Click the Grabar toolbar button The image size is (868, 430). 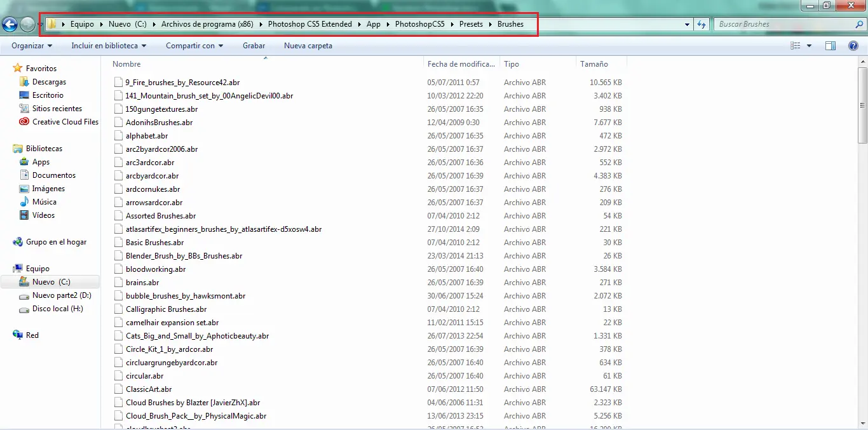tap(254, 46)
